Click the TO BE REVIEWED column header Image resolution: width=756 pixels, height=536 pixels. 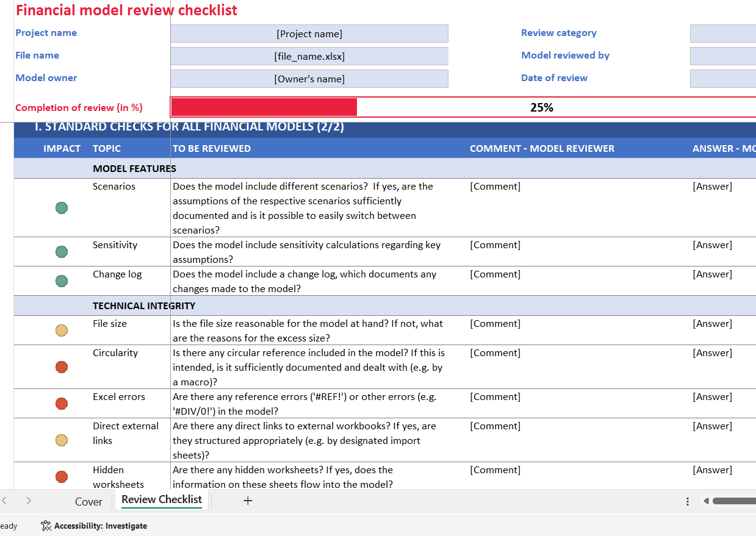point(212,148)
